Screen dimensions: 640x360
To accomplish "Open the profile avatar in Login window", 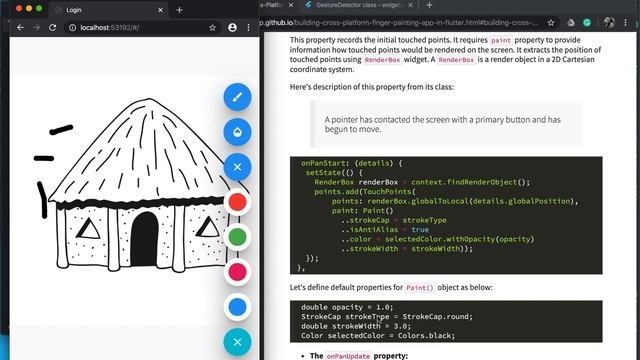I will [x=232, y=27].
